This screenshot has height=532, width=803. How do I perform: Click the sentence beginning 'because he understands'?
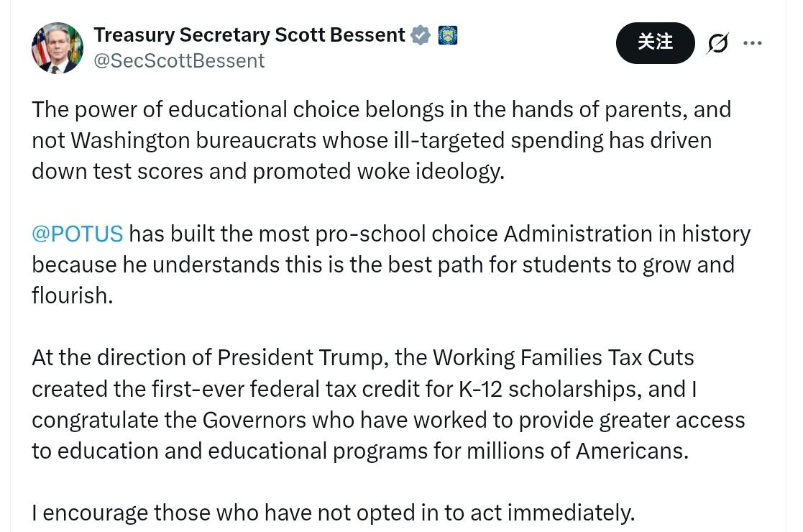382,265
